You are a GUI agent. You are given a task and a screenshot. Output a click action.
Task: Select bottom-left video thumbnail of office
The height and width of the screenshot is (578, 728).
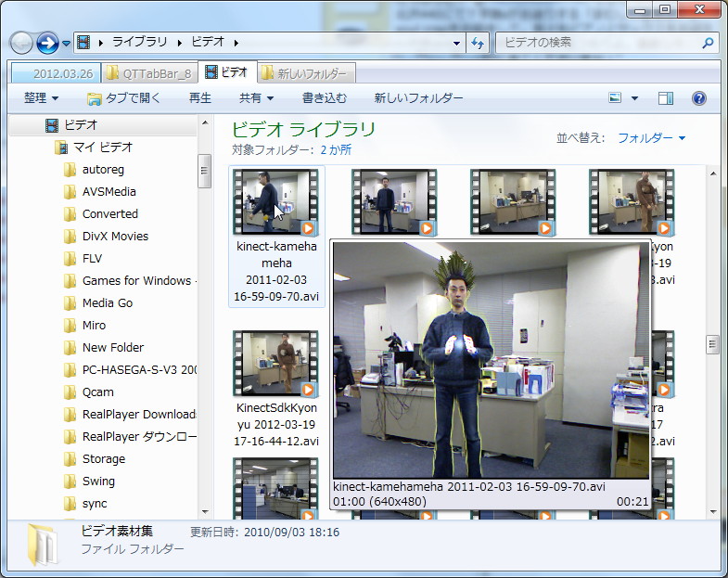coord(275,489)
